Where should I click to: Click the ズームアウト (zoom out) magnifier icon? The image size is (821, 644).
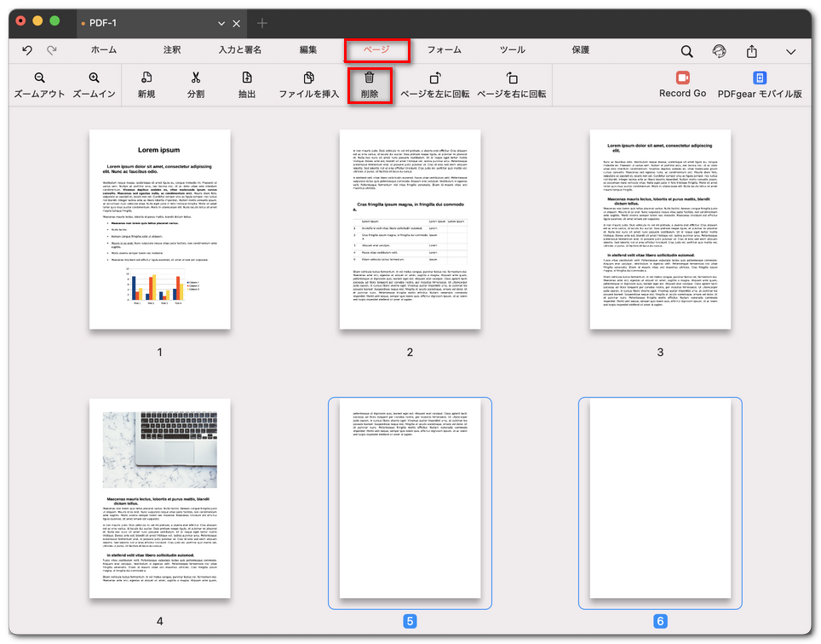[x=39, y=78]
